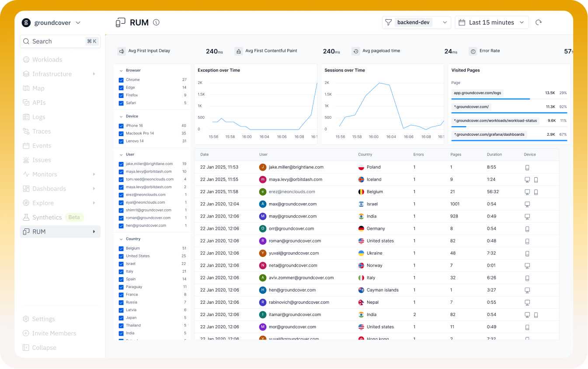Click the groundcover logo icon
This screenshot has height=369, width=588.
coord(26,23)
